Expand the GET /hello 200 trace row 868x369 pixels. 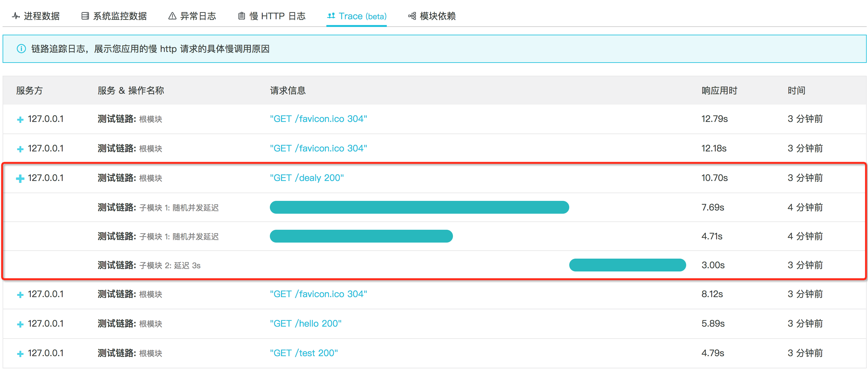20,324
